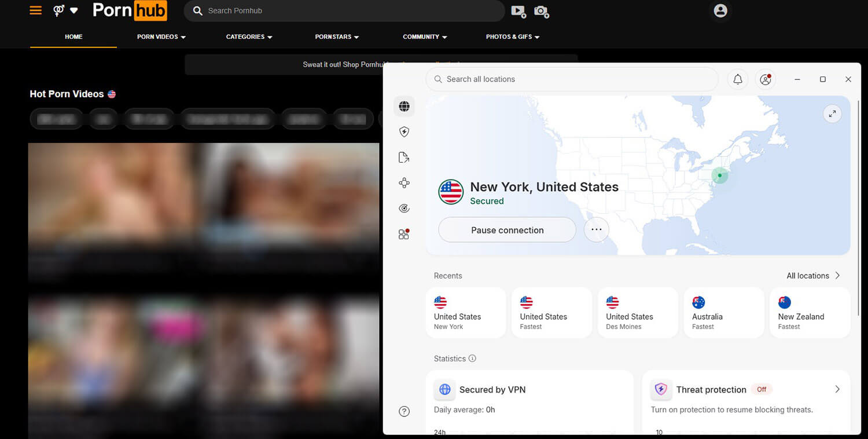
Task: Connect to recent United States Des Moines
Action: 638,313
